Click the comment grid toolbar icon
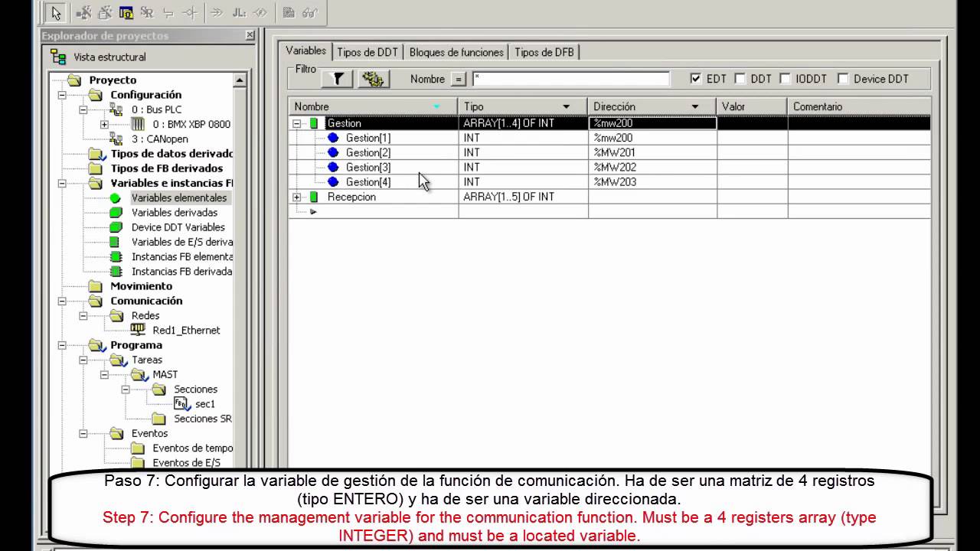Viewport: 980px width, 551px height. (289, 13)
